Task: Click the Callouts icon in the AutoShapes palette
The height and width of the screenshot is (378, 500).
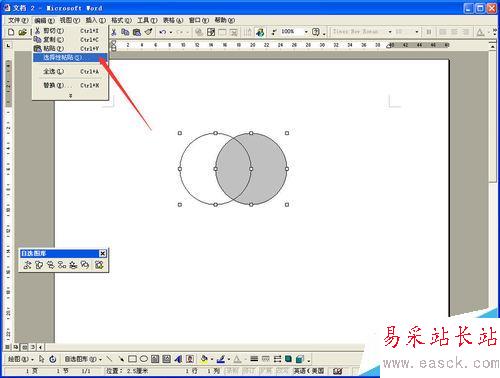Action: [85, 265]
